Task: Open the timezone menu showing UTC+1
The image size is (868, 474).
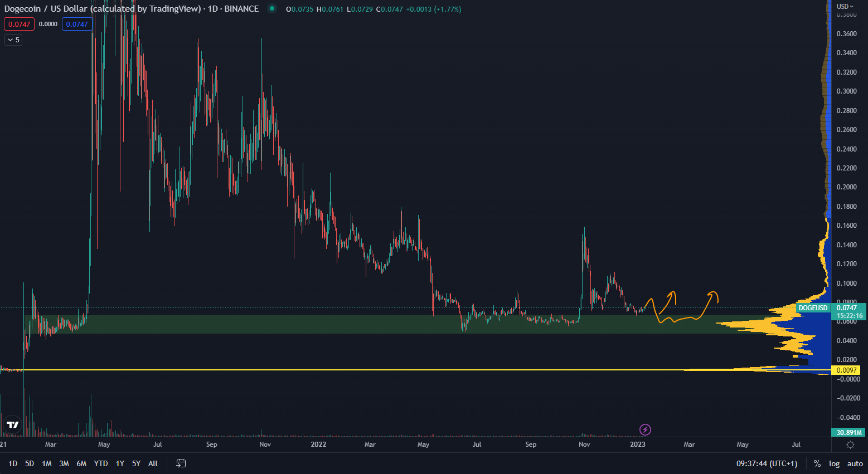Action: [767, 463]
